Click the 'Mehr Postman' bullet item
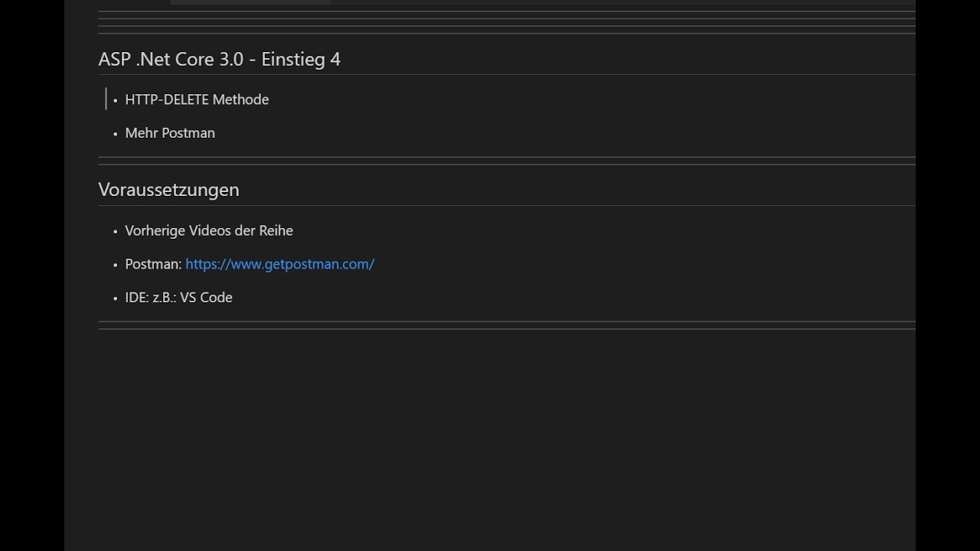The image size is (980, 551). [170, 133]
